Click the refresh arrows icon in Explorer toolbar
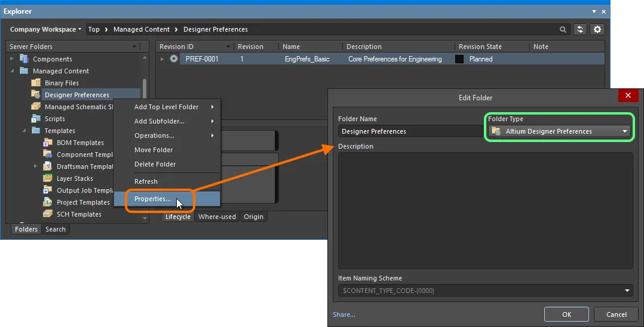The height and width of the screenshot is (327, 644). click(x=580, y=29)
